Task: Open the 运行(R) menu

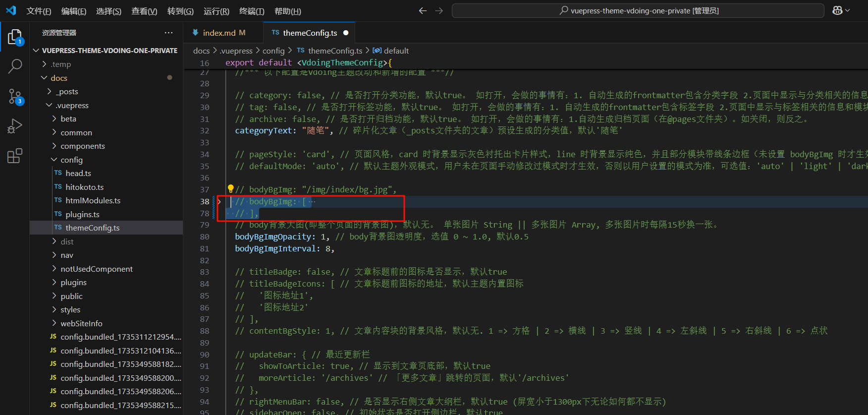Action: (216, 11)
